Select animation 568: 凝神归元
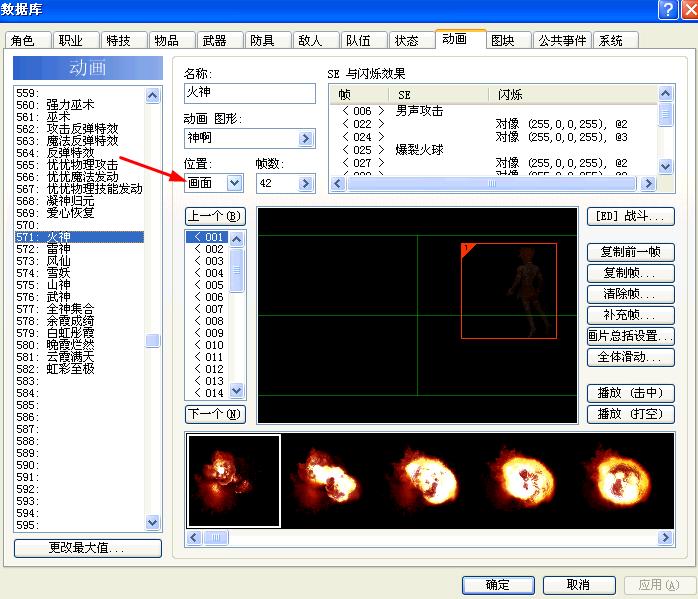698x599 pixels. pyautogui.click(x=79, y=201)
